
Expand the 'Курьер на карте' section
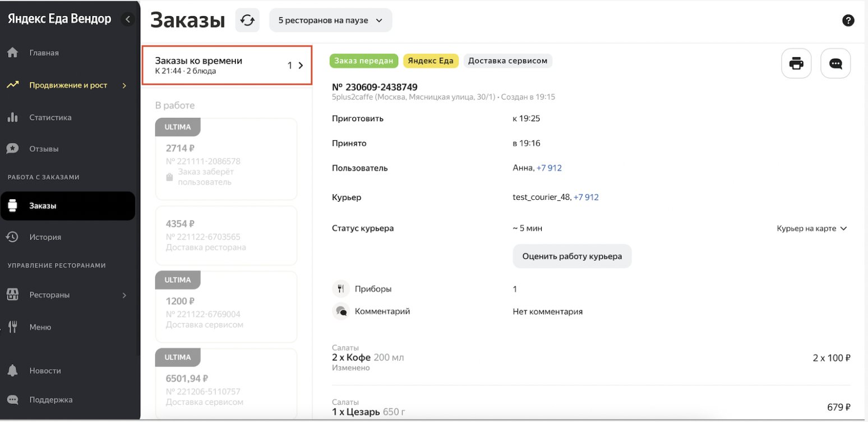pyautogui.click(x=811, y=228)
